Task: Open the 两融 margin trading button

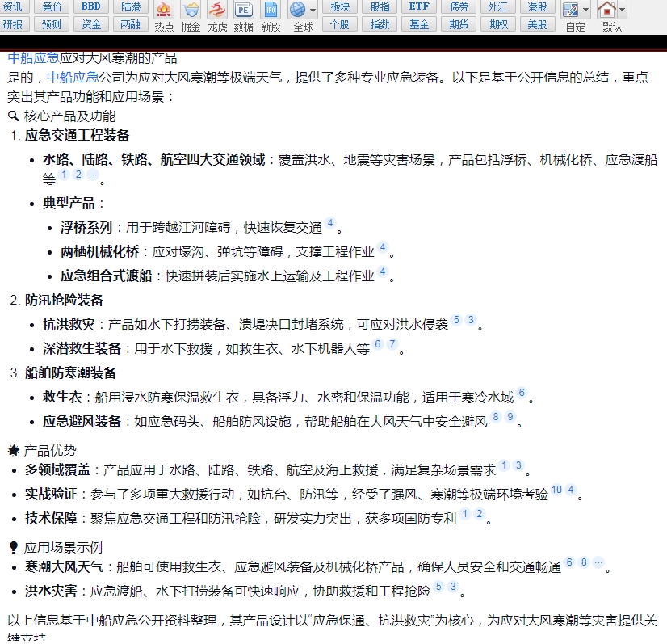Action: 131,25
